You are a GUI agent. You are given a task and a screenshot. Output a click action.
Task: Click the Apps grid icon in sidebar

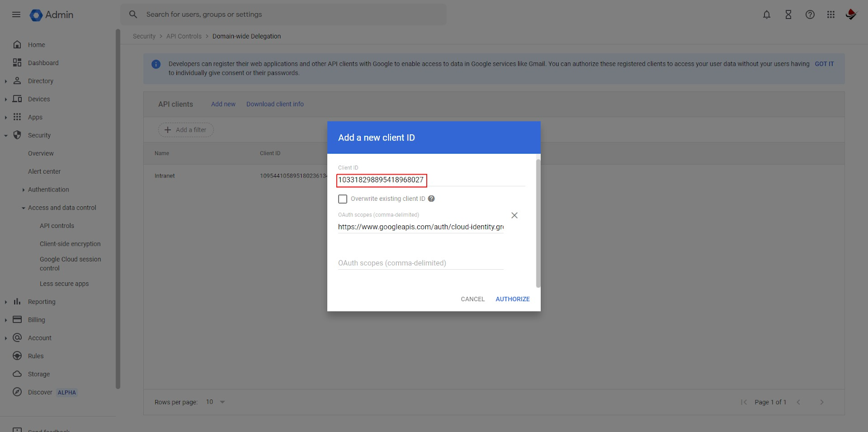(17, 117)
